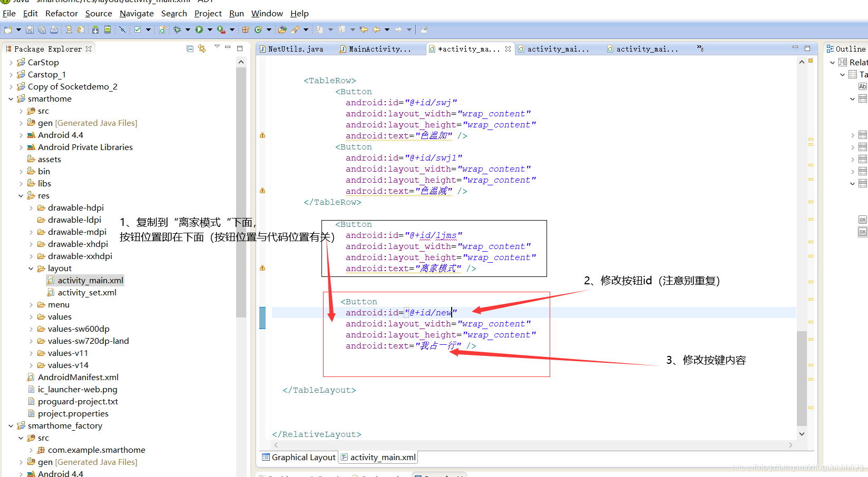
Task: Click warning marker beside 色温加 text line
Action: pos(262,135)
